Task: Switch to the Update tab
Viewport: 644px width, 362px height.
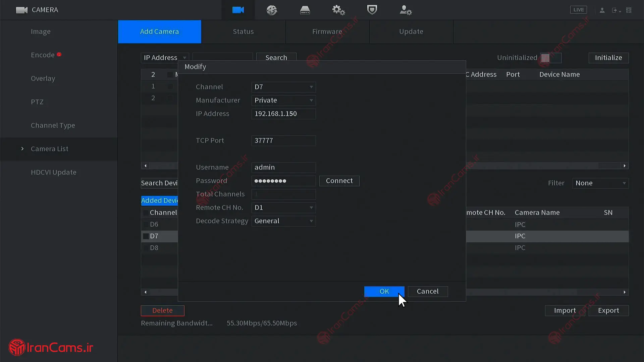Action: (411, 32)
